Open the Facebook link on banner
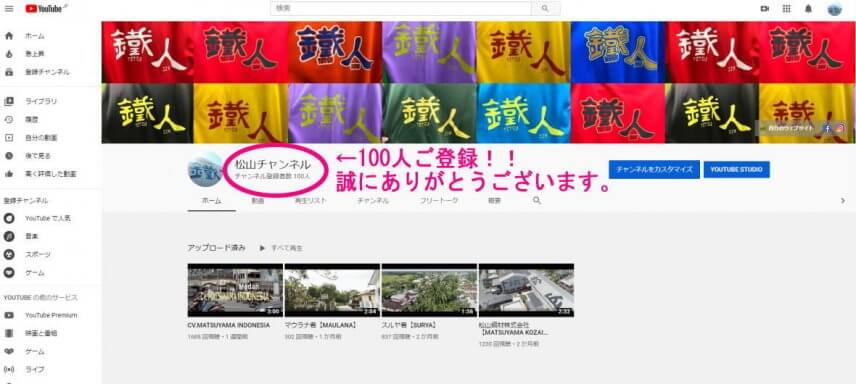The height and width of the screenshot is (384, 856). (827, 128)
